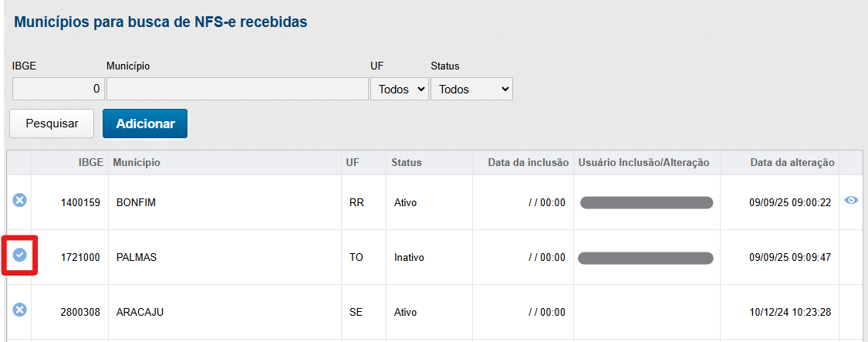Screen dimensions: 868x342
Task: Open the UF dropdown filter
Action: 400,90
